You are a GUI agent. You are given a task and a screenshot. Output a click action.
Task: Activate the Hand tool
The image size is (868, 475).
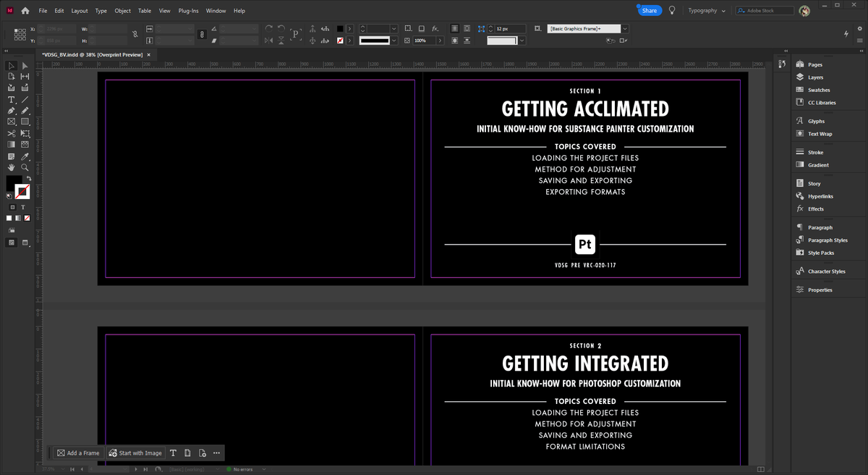click(11, 167)
